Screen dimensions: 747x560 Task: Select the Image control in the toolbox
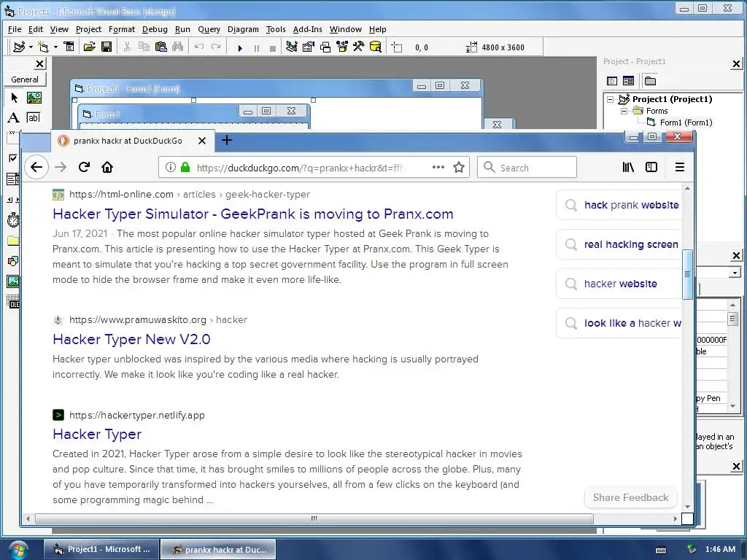[x=13, y=281]
